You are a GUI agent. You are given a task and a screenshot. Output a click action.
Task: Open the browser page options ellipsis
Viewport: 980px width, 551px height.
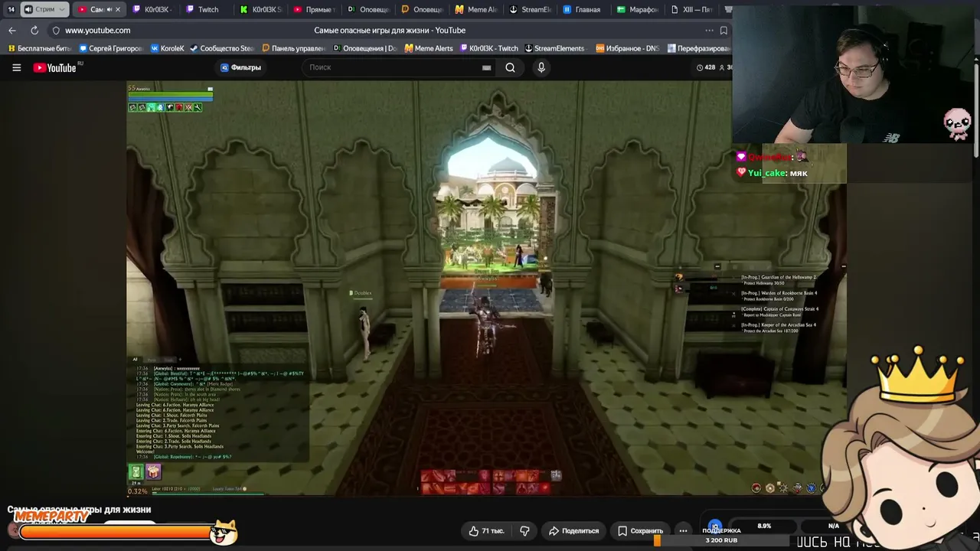709,31
